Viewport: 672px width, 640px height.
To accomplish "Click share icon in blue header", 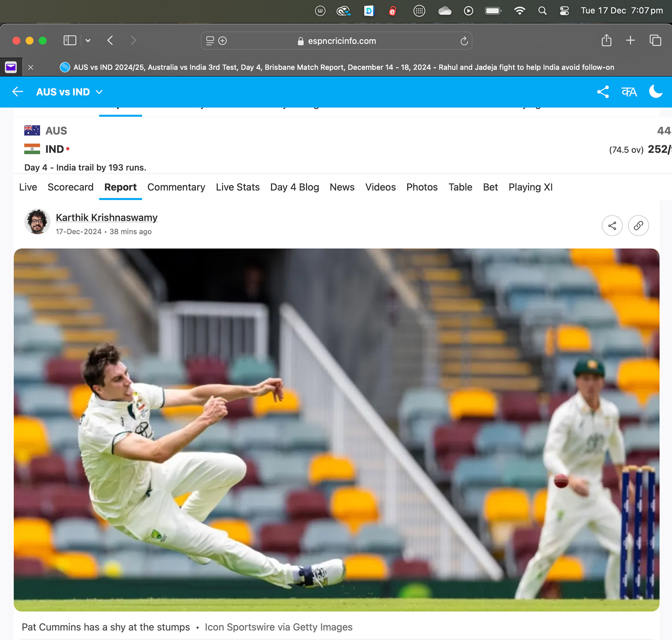I will (x=603, y=92).
